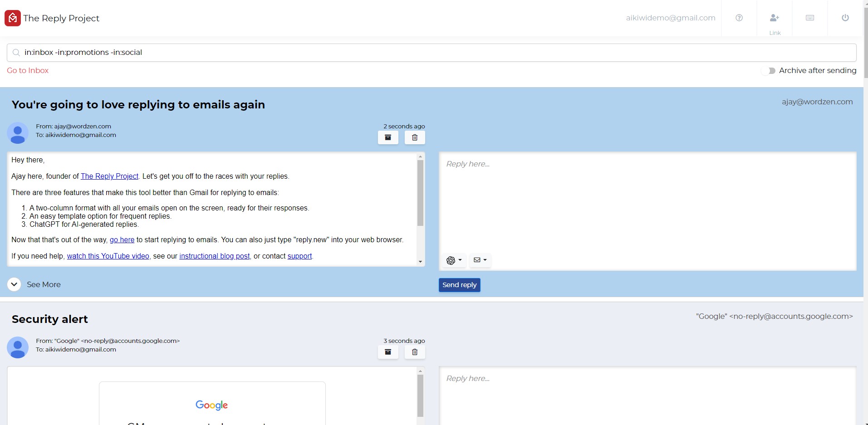
Task: Click the inbox search query field
Action: (x=432, y=53)
